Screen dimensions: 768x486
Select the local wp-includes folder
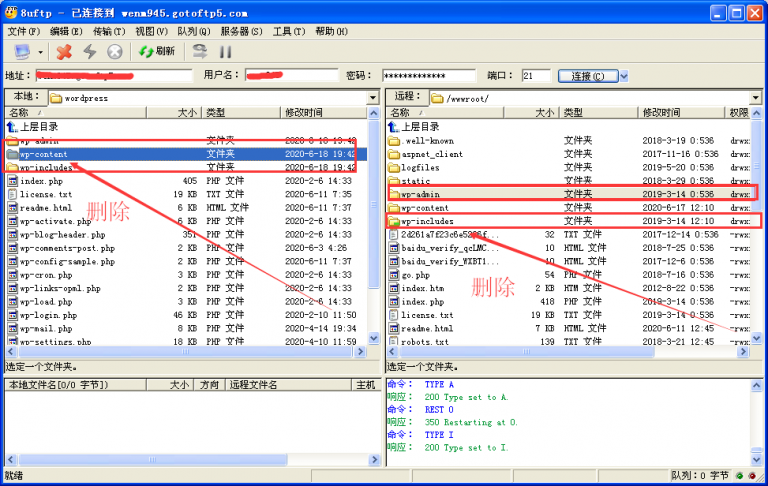[x=46, y=168]
